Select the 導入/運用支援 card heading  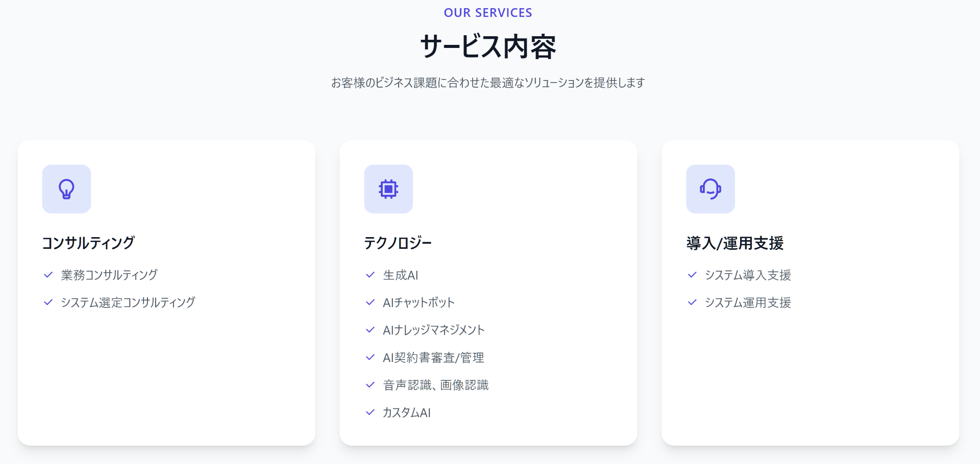click(x=734, y=243)
